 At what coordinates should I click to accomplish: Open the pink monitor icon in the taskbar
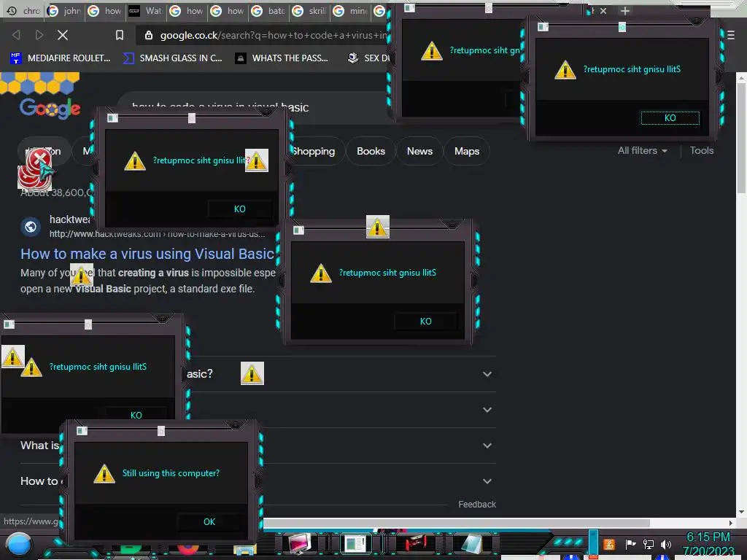(x=300, y=543)
